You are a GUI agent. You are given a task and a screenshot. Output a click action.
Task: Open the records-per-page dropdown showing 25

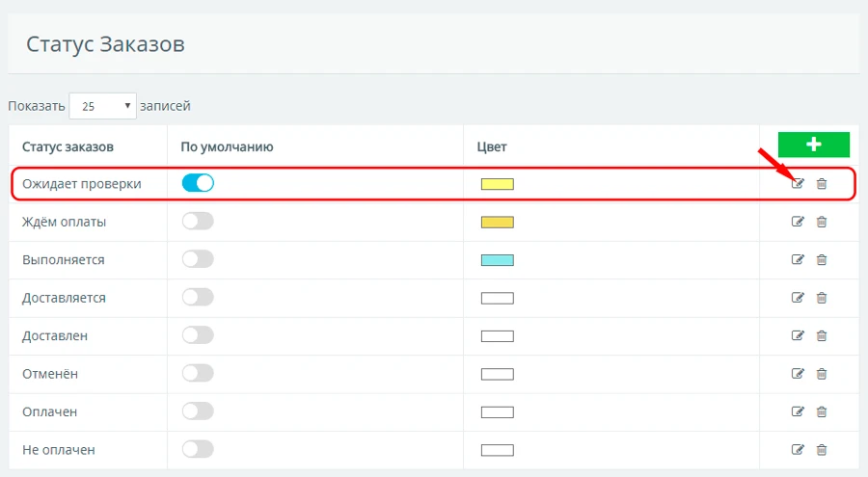[x=102, y=106]
